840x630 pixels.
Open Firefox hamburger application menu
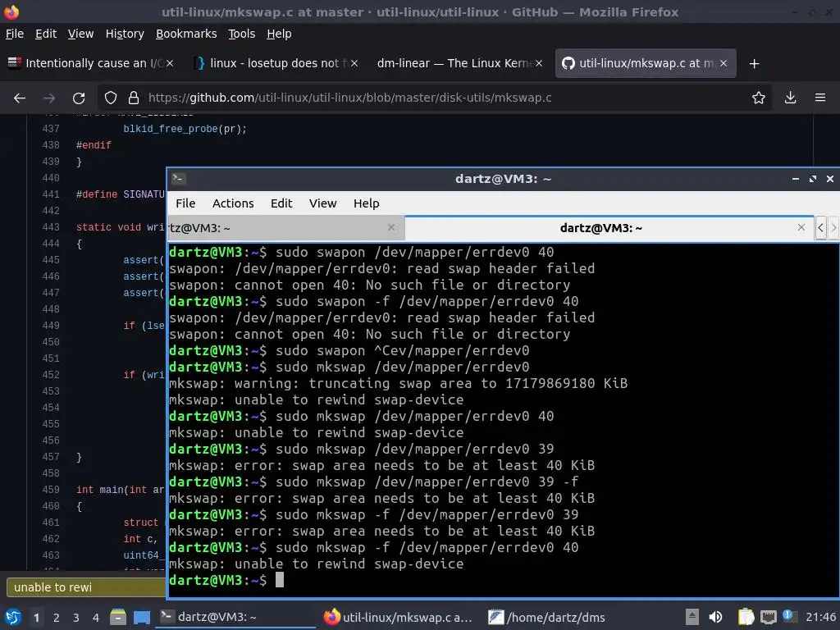pos(819,98)
